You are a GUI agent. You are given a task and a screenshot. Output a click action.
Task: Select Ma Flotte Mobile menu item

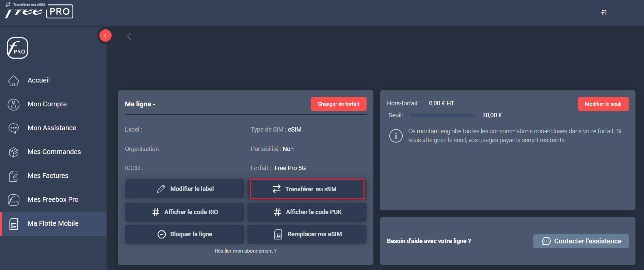[x=54, y=224]
